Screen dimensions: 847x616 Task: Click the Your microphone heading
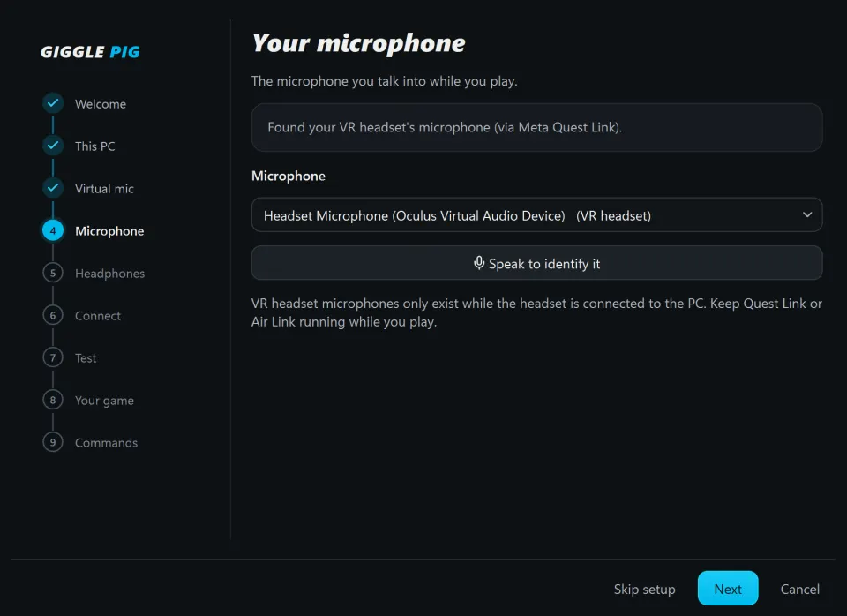click(359, 44)
